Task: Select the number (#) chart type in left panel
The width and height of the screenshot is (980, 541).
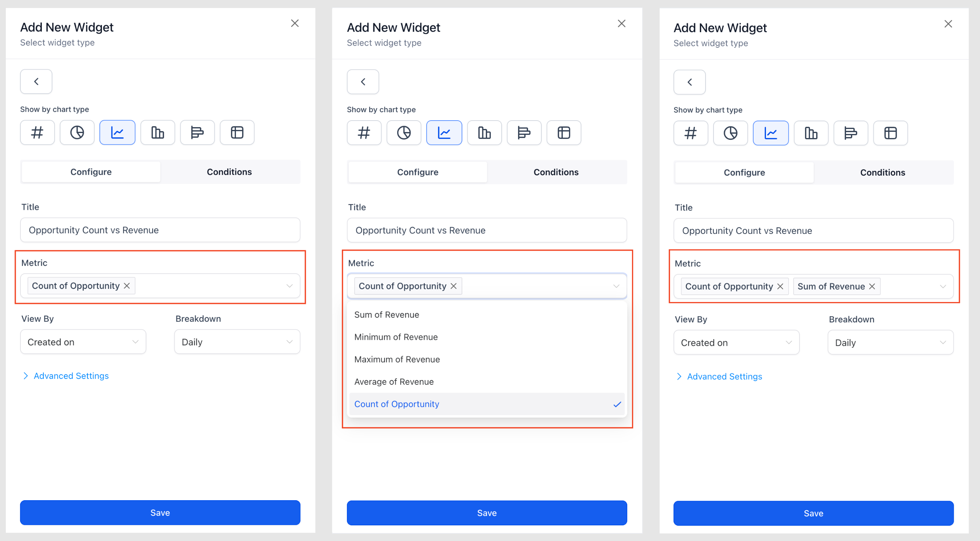Action: (x=37, y=133)
